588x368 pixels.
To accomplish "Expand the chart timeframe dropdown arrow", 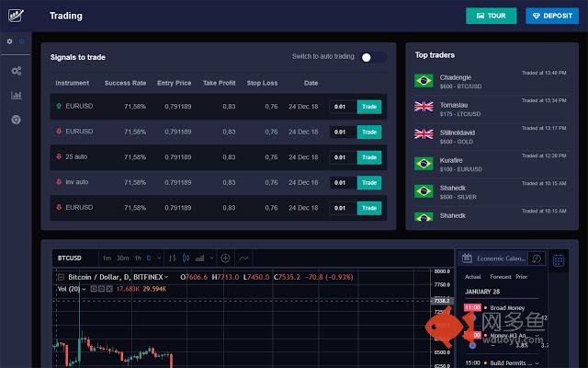I will click(x=158, y=258).
